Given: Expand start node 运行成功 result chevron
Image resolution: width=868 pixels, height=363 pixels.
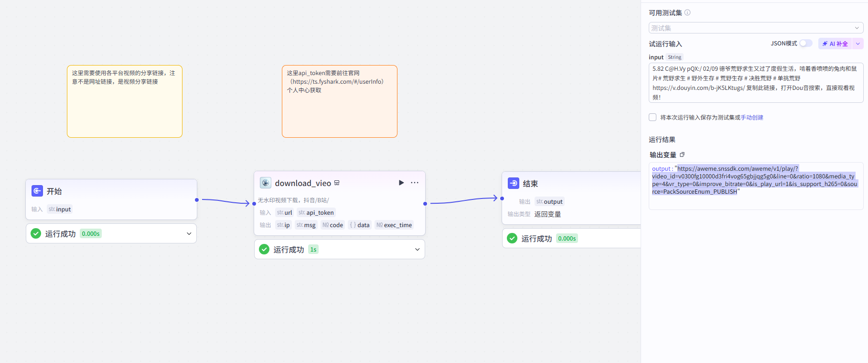Looking at the screenshot, I should (x=189, y=233).
